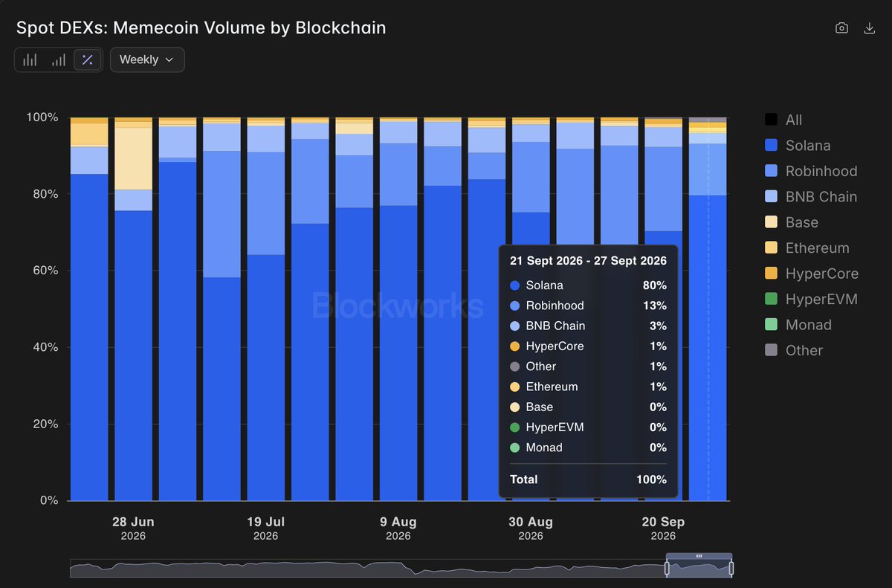
Task: Click the 0% y-axis label
Action: pyautogui.click(x=48, y=500)
